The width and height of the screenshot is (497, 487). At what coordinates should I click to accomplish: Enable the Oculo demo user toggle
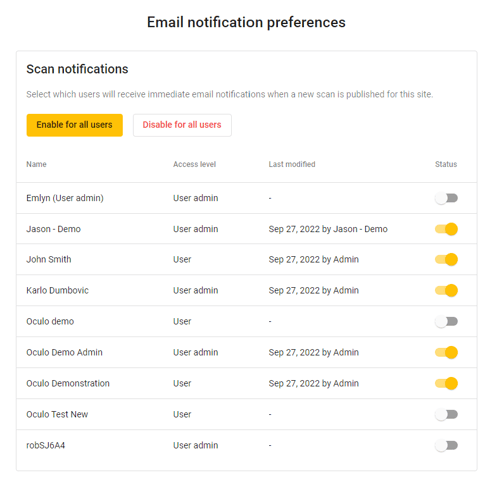[446, 322]
